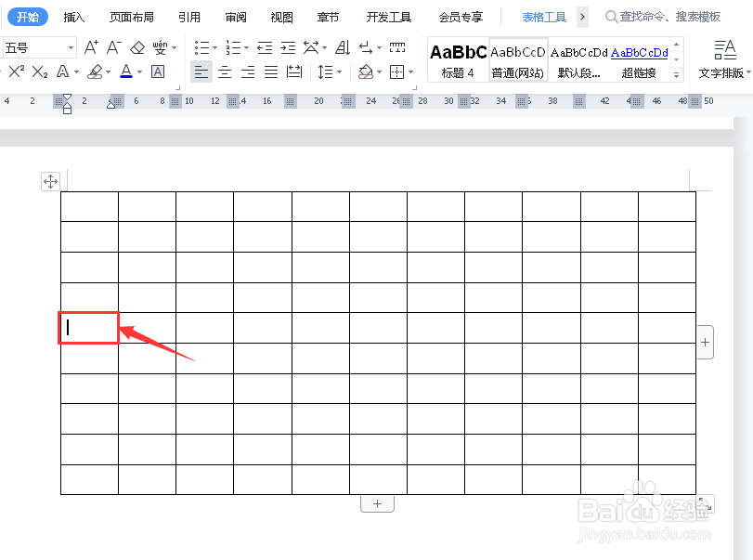Align text right
The height and width of the screenshot is (560, 753).
(248, 72)
